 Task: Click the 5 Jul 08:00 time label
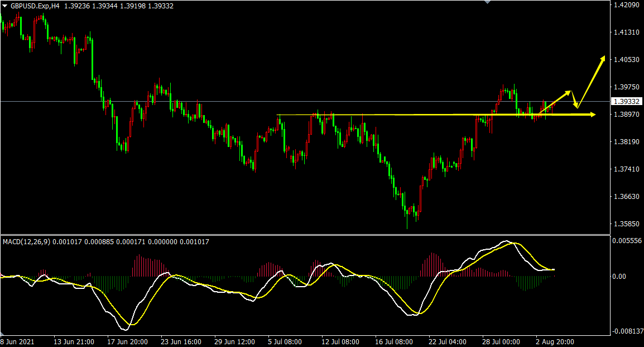[x=285, y=341]
